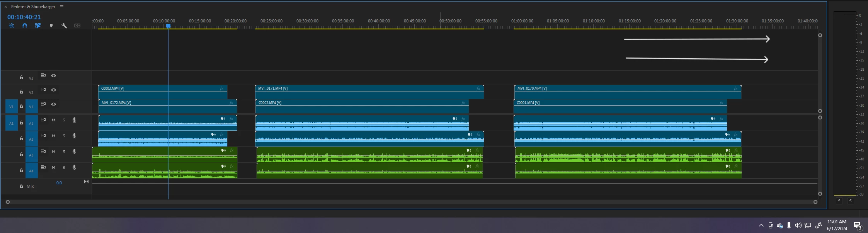Select the MVI_0171.MP4 video clip
The image size is (868, 233).
[369, 92]
